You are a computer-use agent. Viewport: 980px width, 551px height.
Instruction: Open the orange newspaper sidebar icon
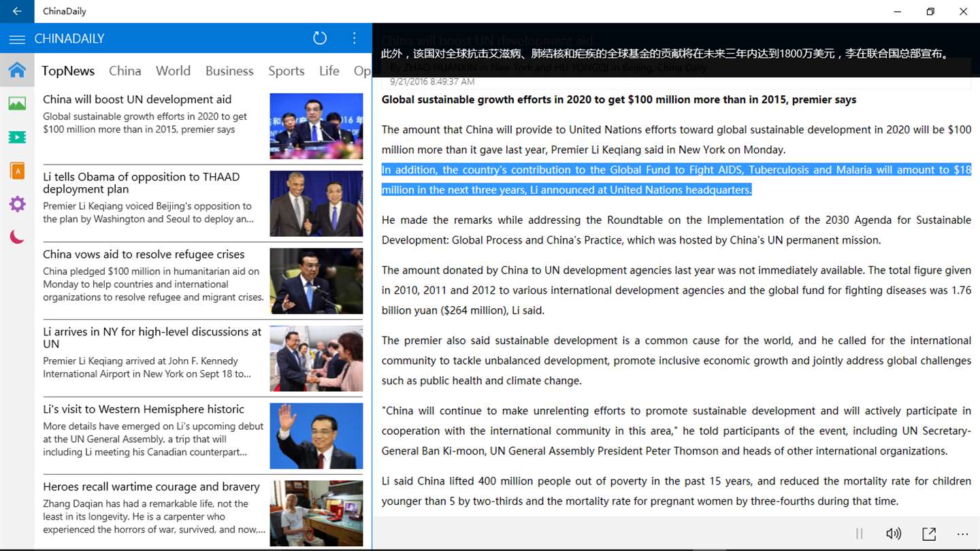[17, 171]
